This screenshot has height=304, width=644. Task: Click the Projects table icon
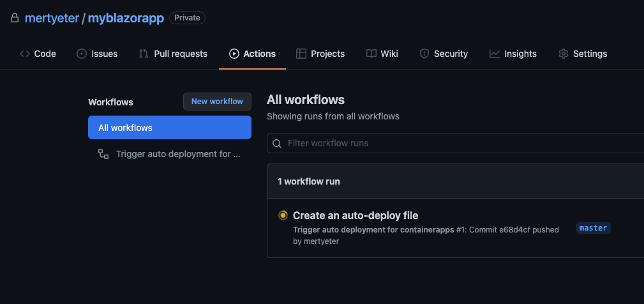click(x=301, y=54)
